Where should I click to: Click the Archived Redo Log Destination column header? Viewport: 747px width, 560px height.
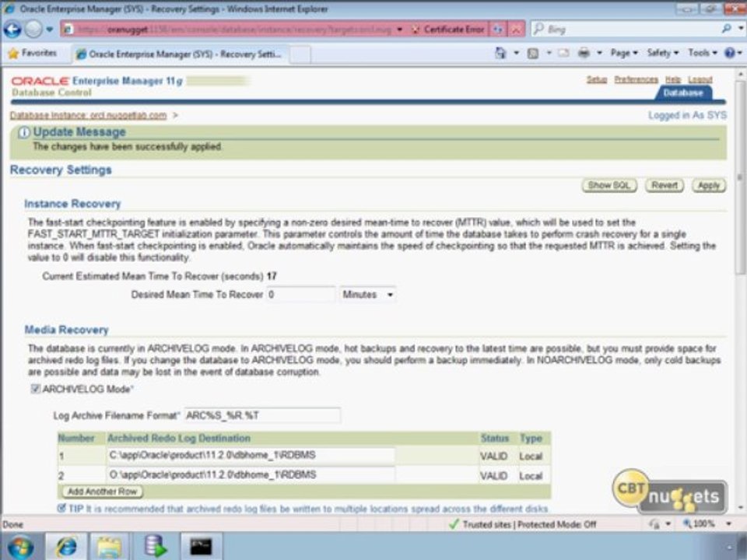point(179,438)
